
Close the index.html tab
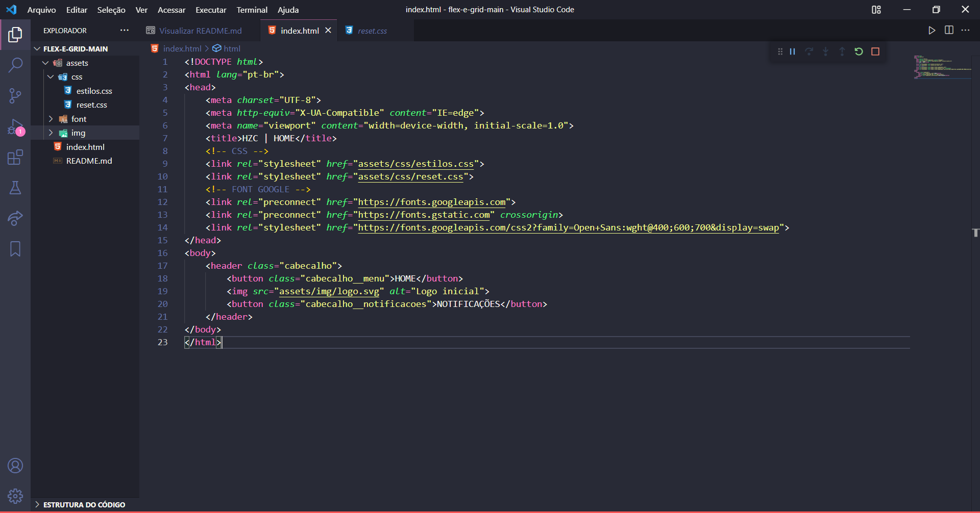(x=328, y=31)
